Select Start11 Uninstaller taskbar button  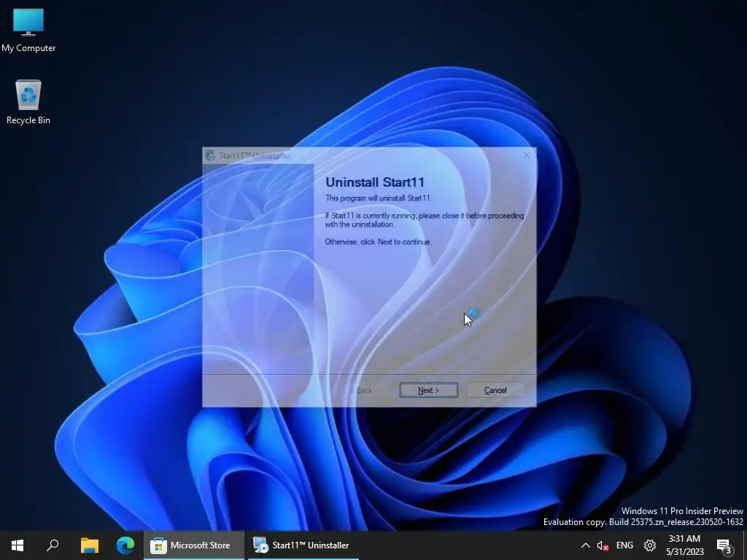click(303, 545)
